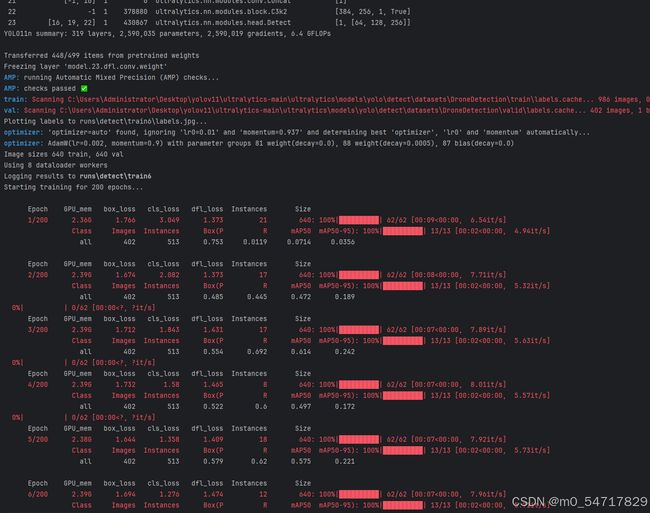
Task: Click the "Freezing layer 'model.23.dfl.conv.weight'" line
Action: coord(85,66)
